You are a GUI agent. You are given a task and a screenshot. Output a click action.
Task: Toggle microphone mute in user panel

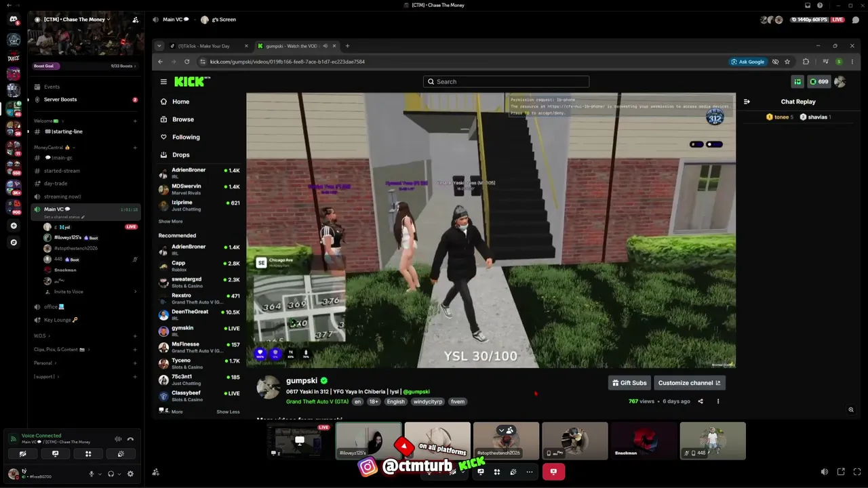[92, 474]
